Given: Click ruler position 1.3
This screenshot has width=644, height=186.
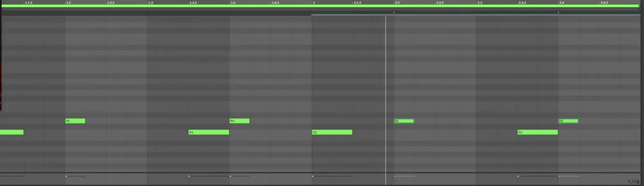Looking at the screenshot, I should [x=150, y=3].
